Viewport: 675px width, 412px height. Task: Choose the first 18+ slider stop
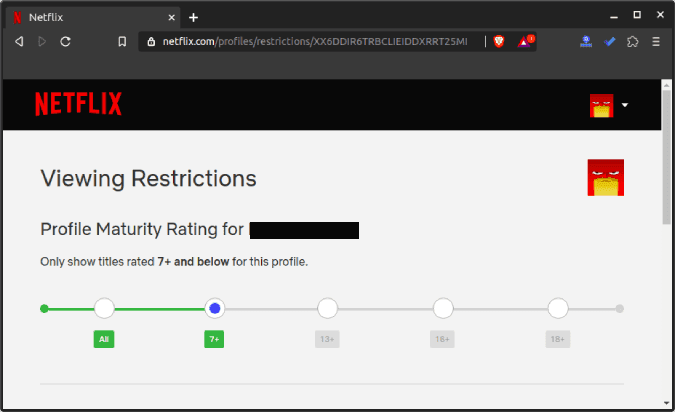(443, 308)
